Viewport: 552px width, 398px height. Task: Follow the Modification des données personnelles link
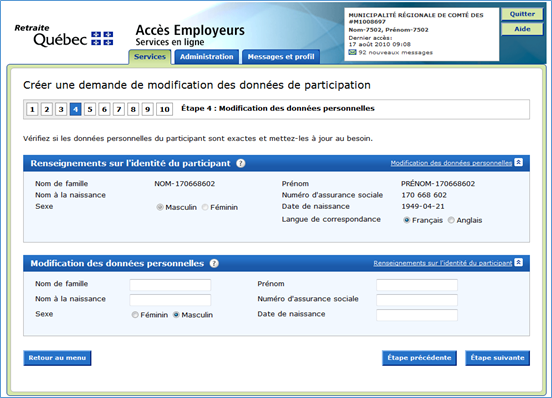point(451,163)
